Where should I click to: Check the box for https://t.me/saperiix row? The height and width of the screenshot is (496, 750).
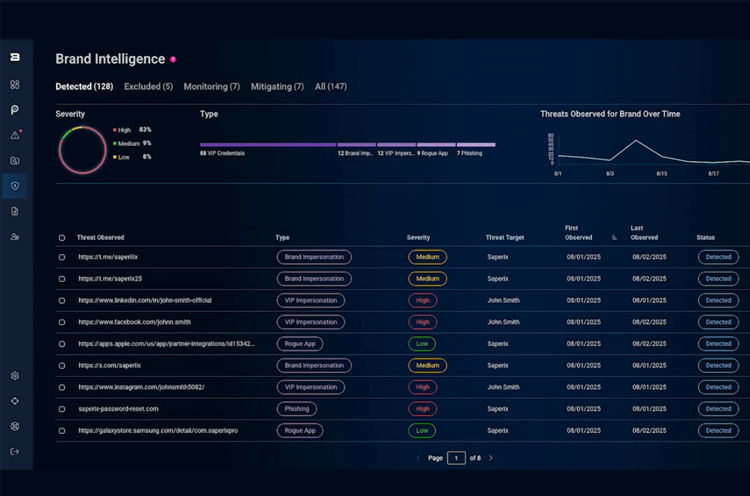tap(62, 257)
